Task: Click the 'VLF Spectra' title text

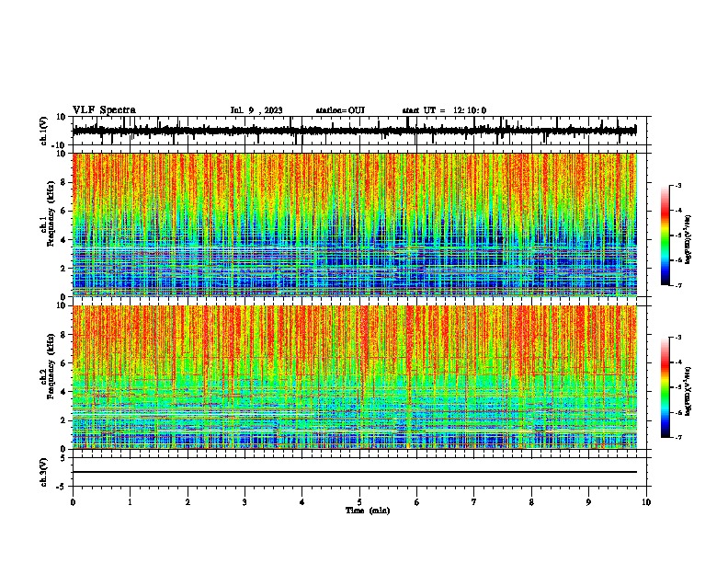Action: pos(104,110)
